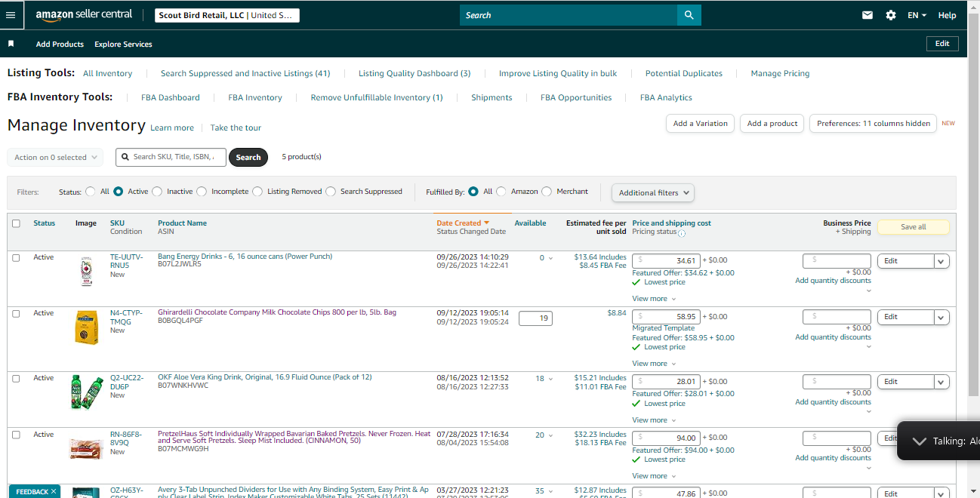Sort by Date Created column
980x498 pixels.
click(x=463, y=223)
